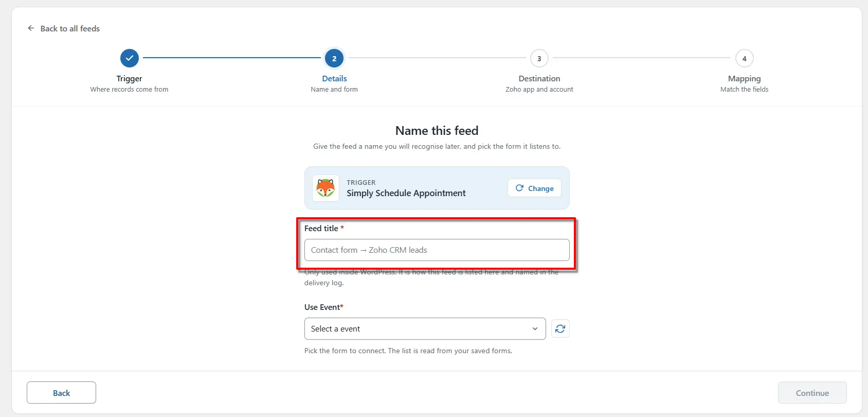868x417 pixels.
Task: Click the Mapping step label
Action: (x=745, y=78)
